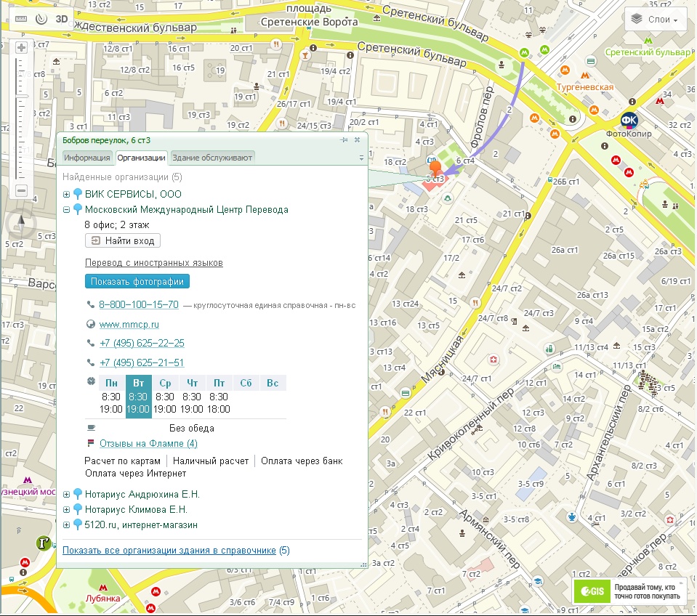This screenshot has height=616, width=697.
Task: Select the Организации tab
Action: (141, 158)
